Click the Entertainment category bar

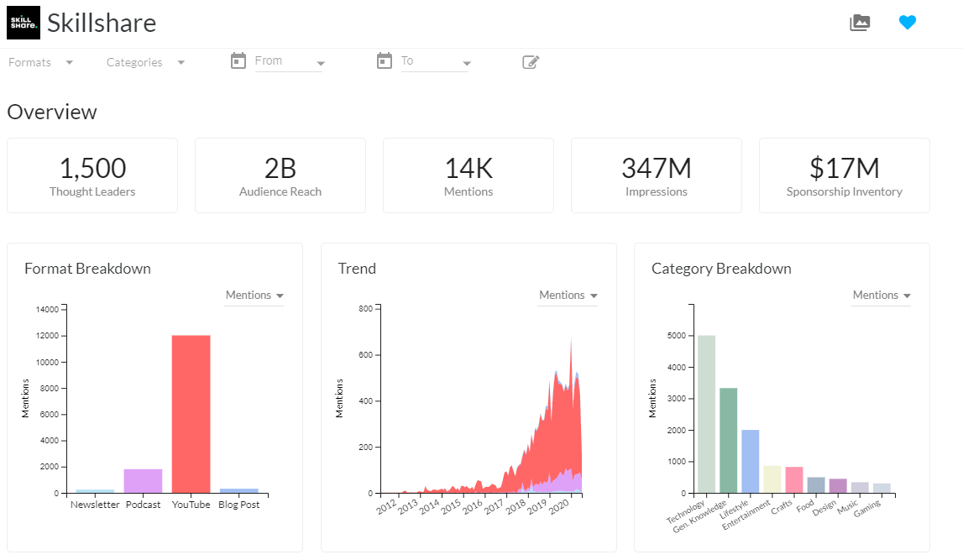pos(772,479)
